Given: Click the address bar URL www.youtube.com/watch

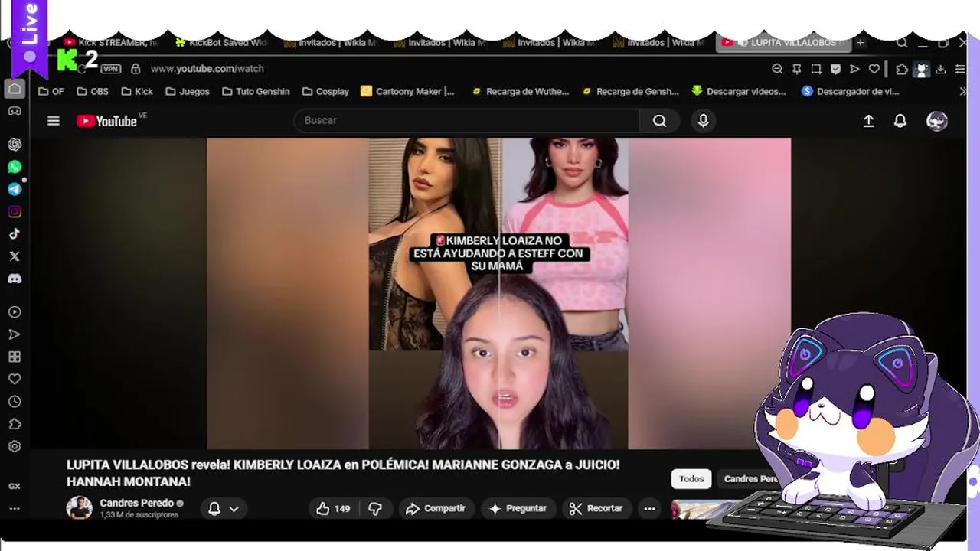Looking at the screenshot, I should coord(207,69).
